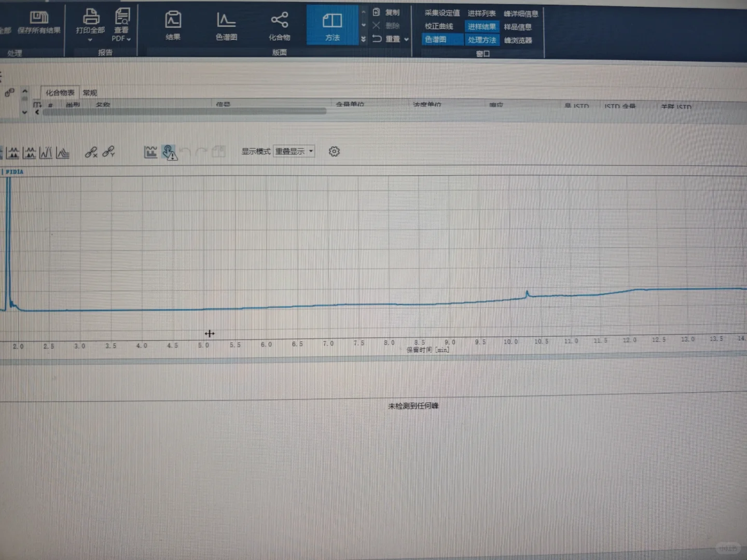Click the 版面 ribbon group label
747x560 pixels.
279,52
